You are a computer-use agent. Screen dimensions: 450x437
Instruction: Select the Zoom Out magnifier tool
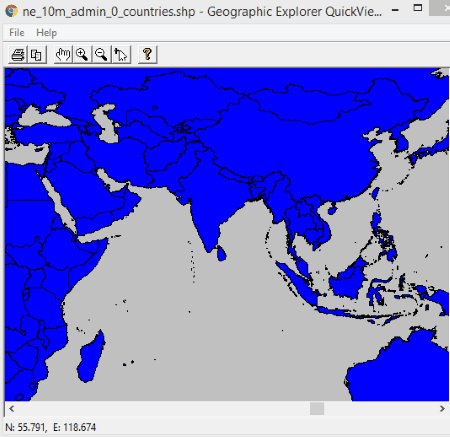[x=101, y=54]
